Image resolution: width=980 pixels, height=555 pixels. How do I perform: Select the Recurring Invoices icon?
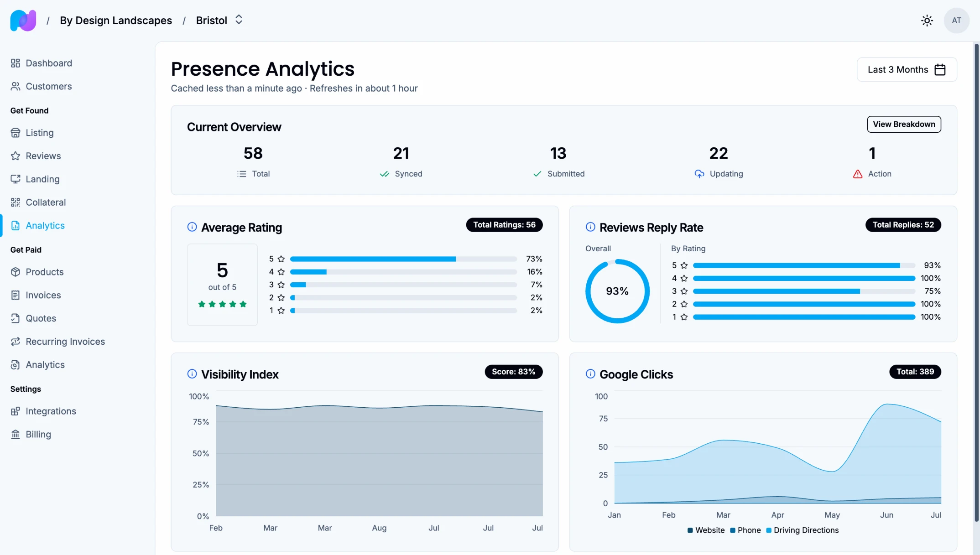[16, 341]
